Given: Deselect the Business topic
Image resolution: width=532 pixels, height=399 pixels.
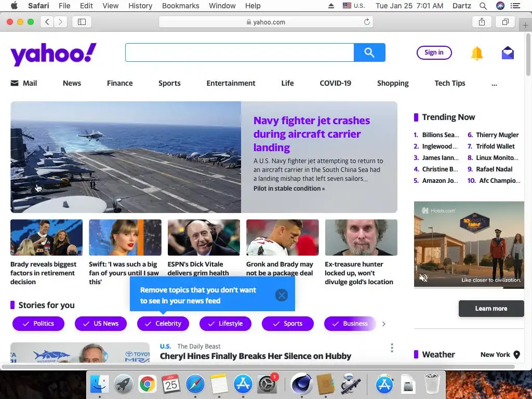Looking at the screenshot, I should 350,324.
